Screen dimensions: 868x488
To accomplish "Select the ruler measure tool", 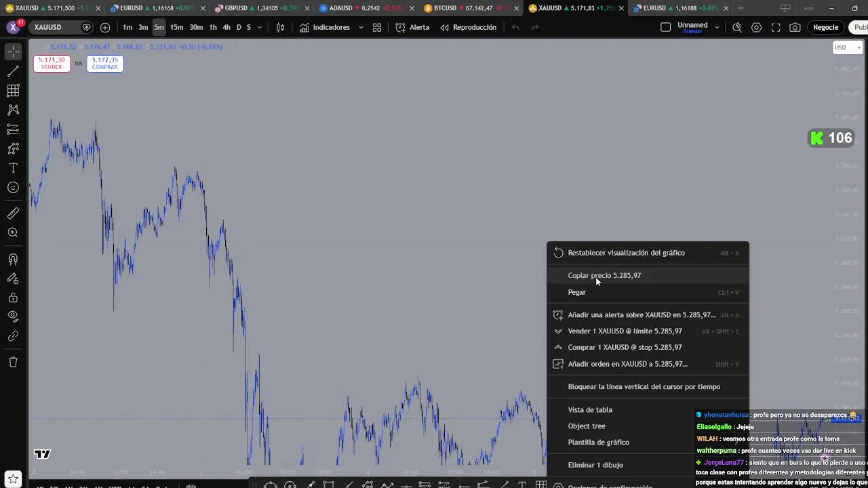I will point(13,213).
